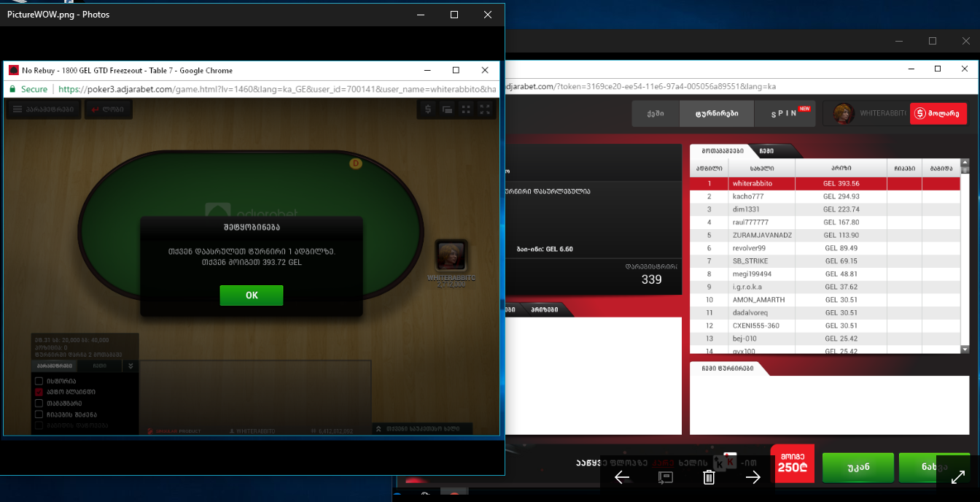Click the green OK button in the dialog
This screenshot has width=980, height=502.
[x=251, y=296]
